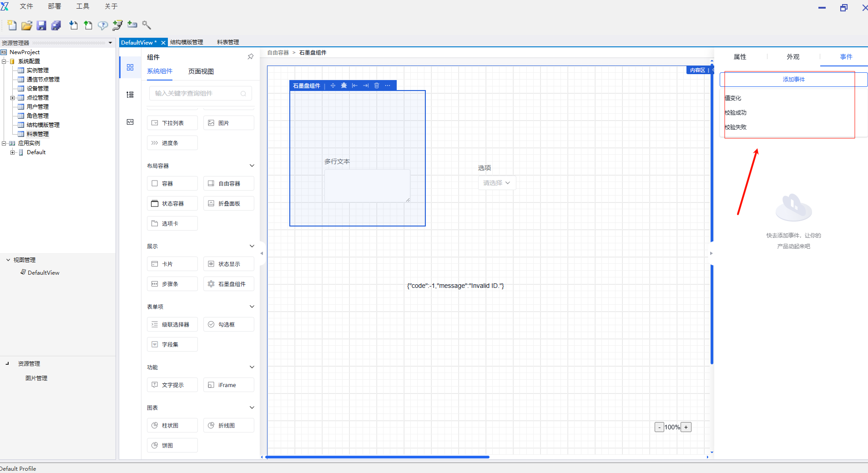Image resolution: width=868 pixels, height=473 pixels.
Task: Collapse the 功能 section
Action: pos(252,367)
